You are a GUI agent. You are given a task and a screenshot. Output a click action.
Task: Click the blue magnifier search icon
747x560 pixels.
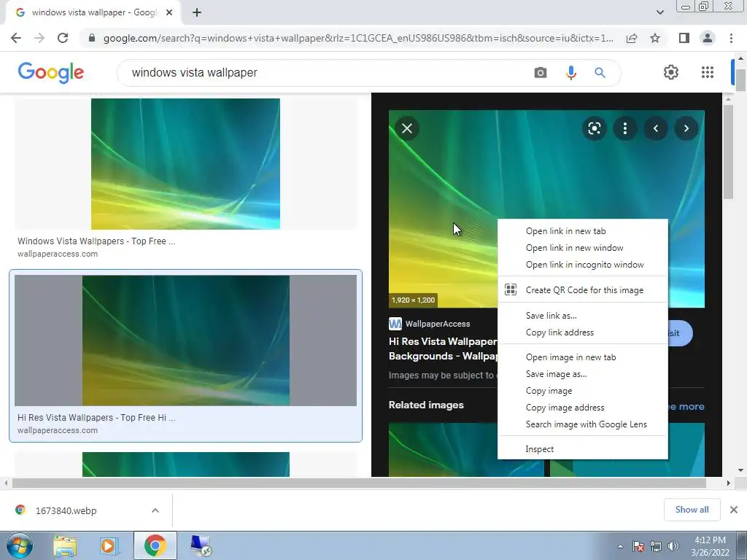click(x=600, y=72)
